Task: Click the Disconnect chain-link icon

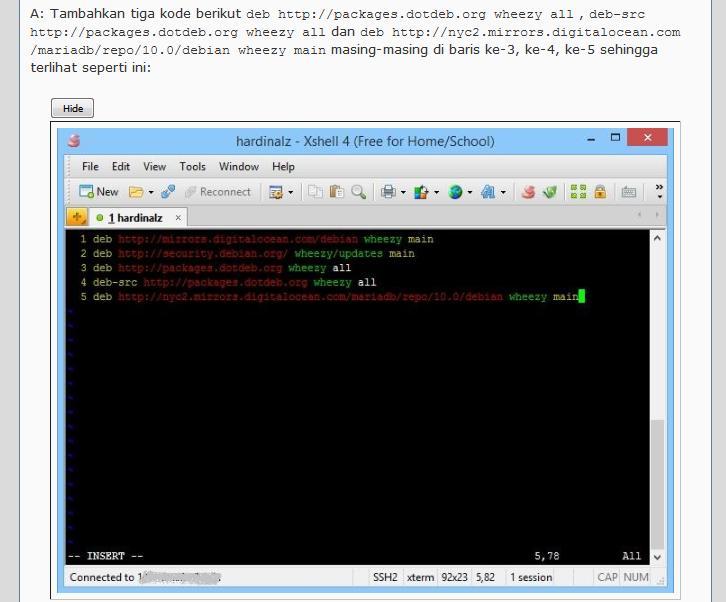Action: pyautogui.click(x=168, y=192)
